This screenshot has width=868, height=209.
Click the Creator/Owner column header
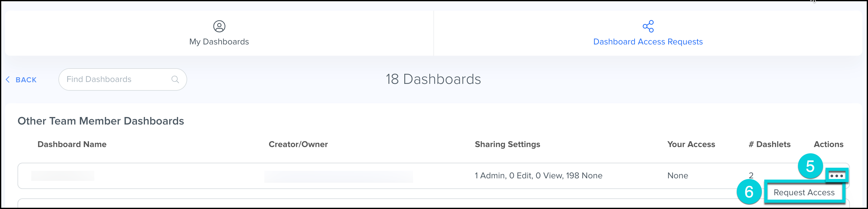(x=298, y=144)
